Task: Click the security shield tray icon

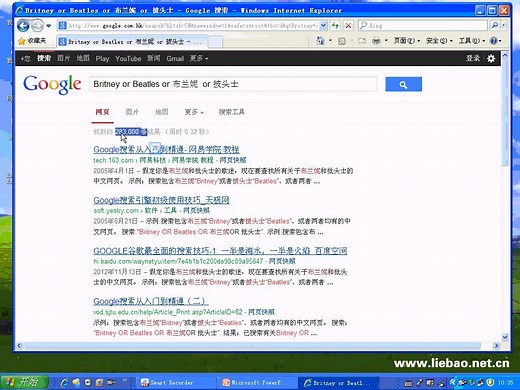Action: pos(490,383)
